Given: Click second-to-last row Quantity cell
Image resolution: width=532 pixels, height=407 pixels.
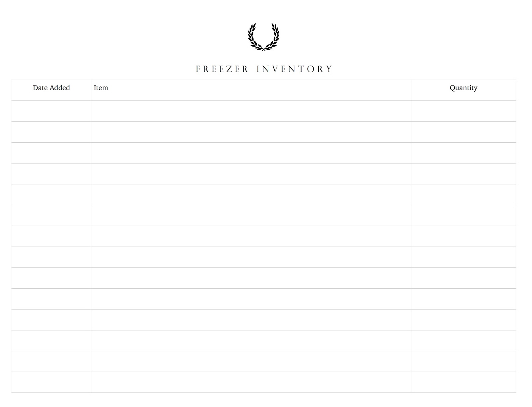Looking at the screenshot, I should [x=464, y=361].
